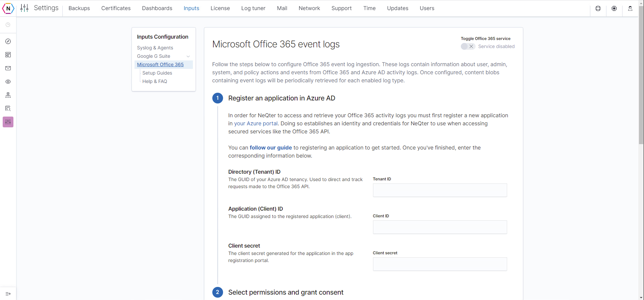
Task: Click the page vertical scrollbar thumb
Action: 641,75
